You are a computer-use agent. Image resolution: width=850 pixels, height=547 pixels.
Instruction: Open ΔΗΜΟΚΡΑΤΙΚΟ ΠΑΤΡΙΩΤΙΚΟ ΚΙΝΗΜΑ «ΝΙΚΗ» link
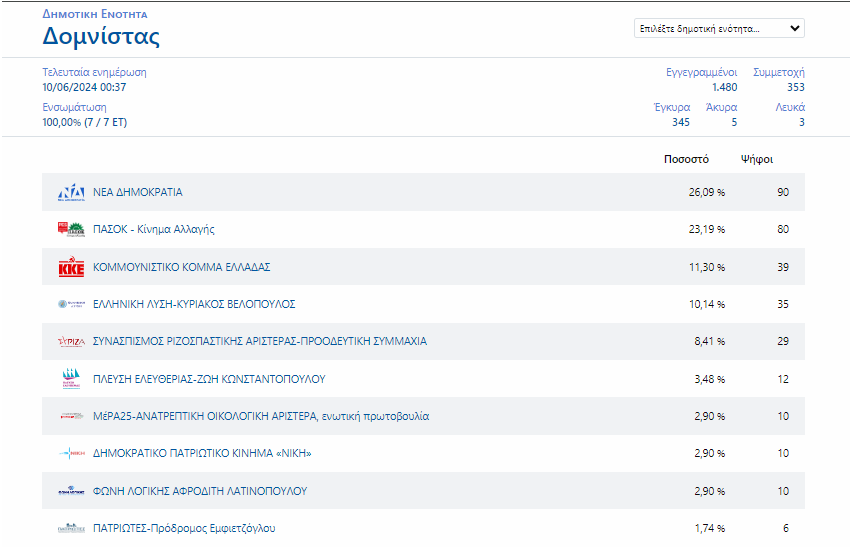[x=202, y=453]
